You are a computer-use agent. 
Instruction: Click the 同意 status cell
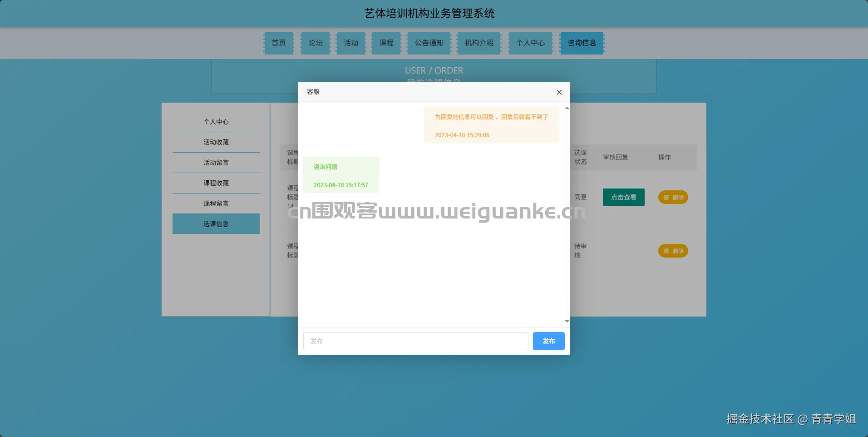pyautogui.click(x=581, y=197)
